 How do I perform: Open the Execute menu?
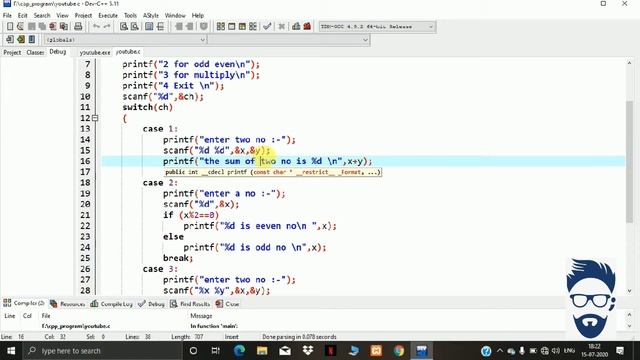point(108,16)
